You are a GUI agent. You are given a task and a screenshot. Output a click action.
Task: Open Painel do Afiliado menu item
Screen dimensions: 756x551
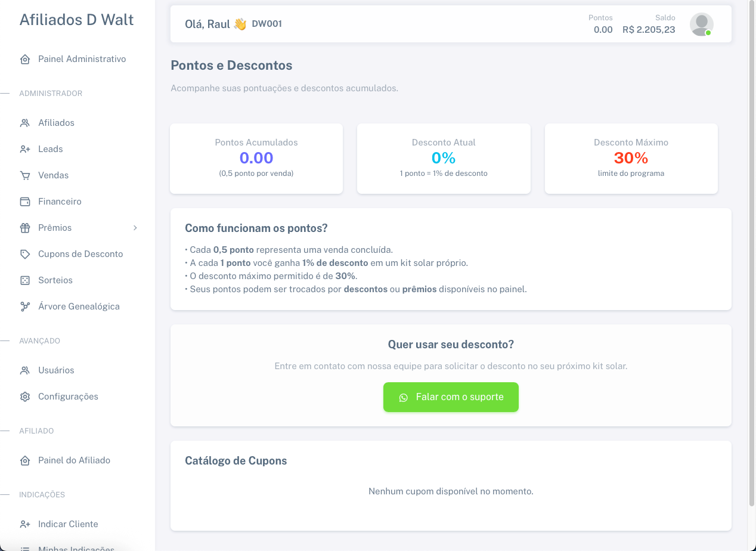coord(74,460)
